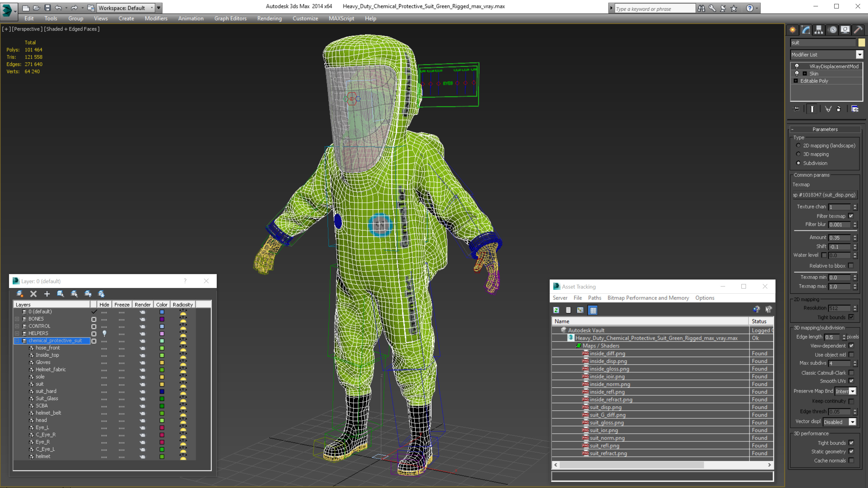Select the 3D mapping radio button
The height and width of the screenshot is (488, 868).
click(x=798, y=154)
